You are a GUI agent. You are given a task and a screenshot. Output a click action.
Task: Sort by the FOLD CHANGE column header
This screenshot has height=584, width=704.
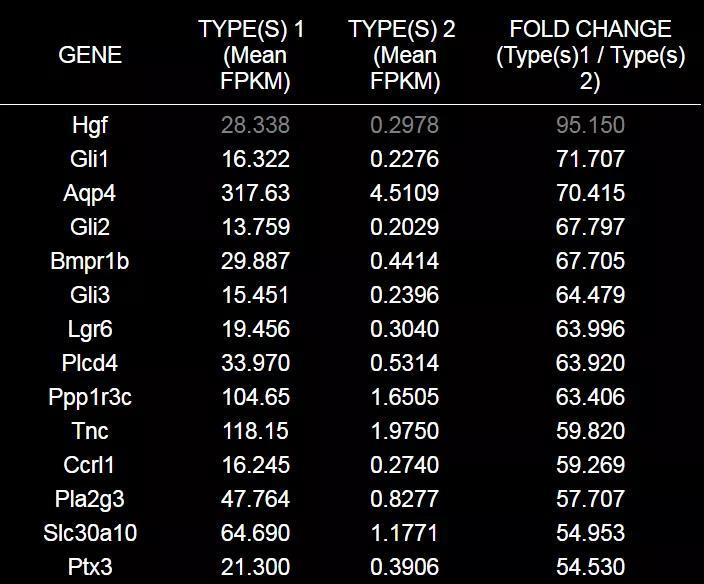590,55
